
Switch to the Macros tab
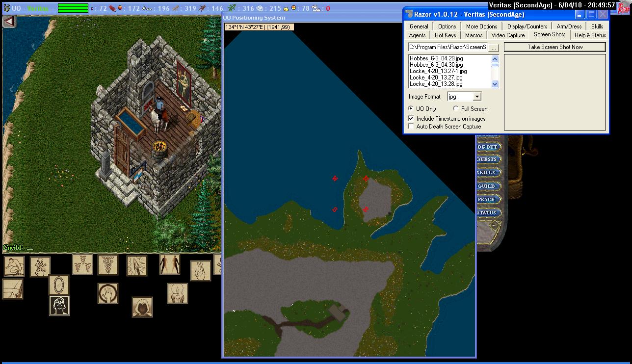point(474,35)
